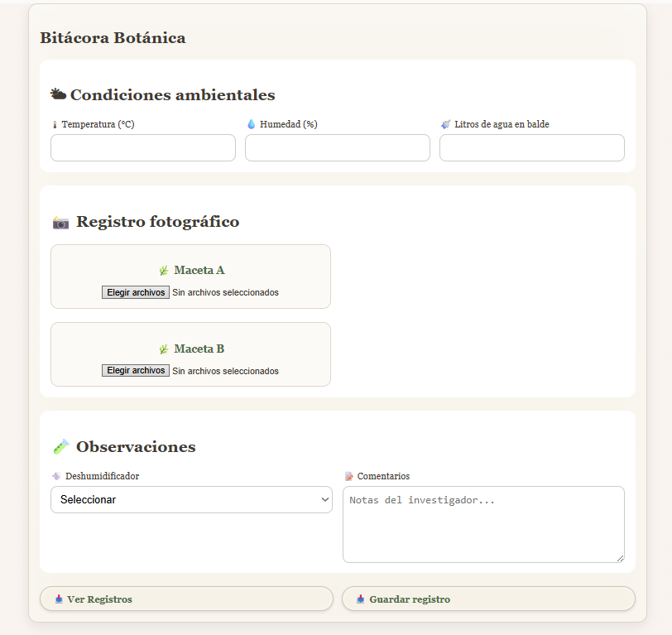Click the thermometer icon beside Temperatura

click(x=55, y=125)
